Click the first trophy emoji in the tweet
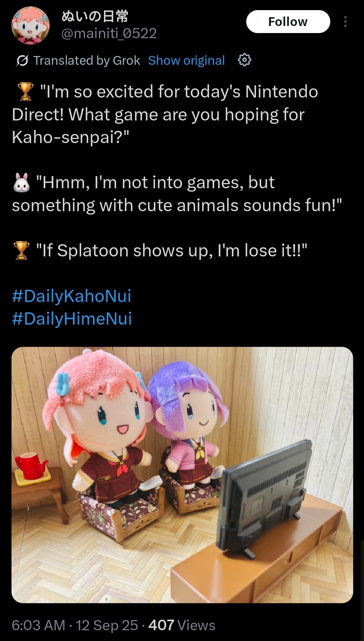This screenshot has height=641, width=364. (25, 92)
